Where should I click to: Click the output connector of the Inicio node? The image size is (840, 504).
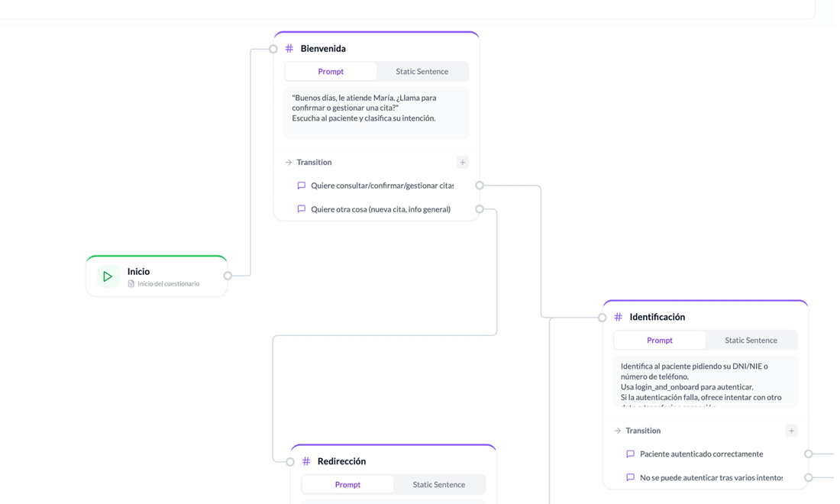click(x=228, y=276)
